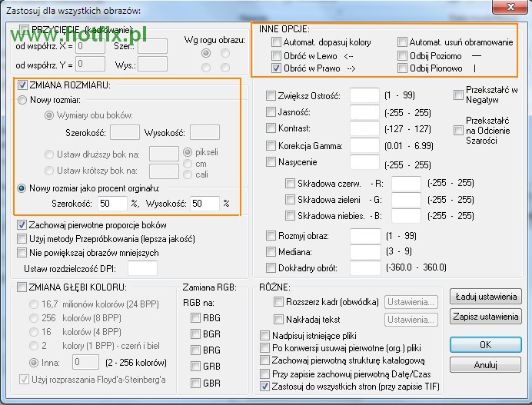Check the BGR color swap option

pyautogui.click(x=195, y=334)
